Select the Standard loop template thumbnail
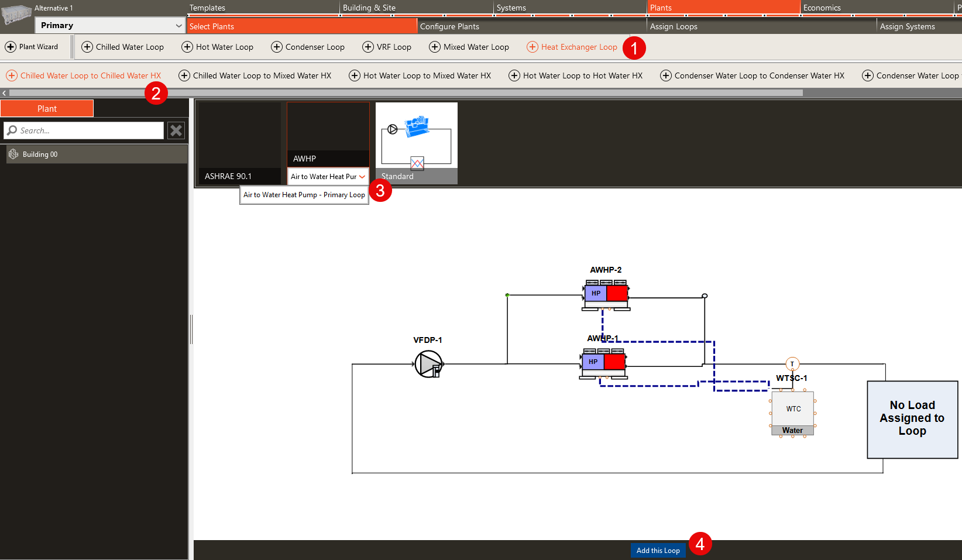962x560 pixels. pyautogui.click(x=416, y=143)
